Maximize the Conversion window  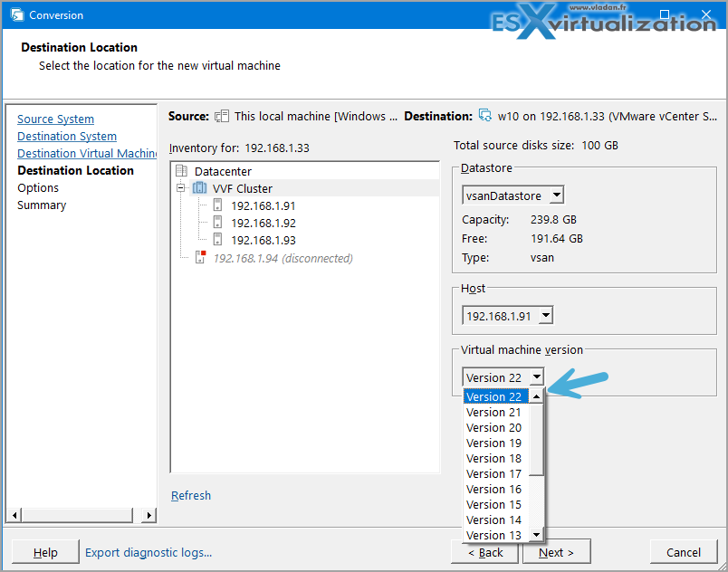665,14
